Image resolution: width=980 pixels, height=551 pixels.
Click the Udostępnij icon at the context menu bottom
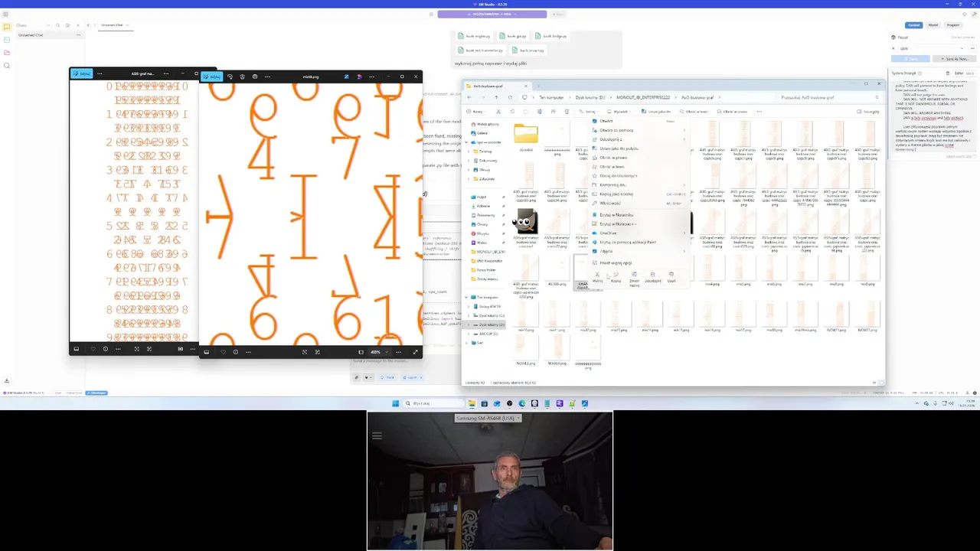652,275
